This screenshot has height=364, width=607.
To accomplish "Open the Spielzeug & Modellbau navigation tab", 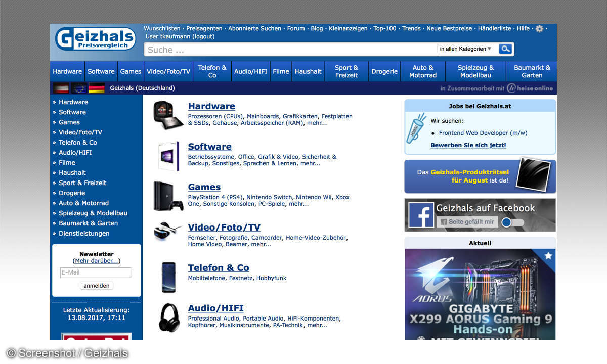I will pos(475,71).
